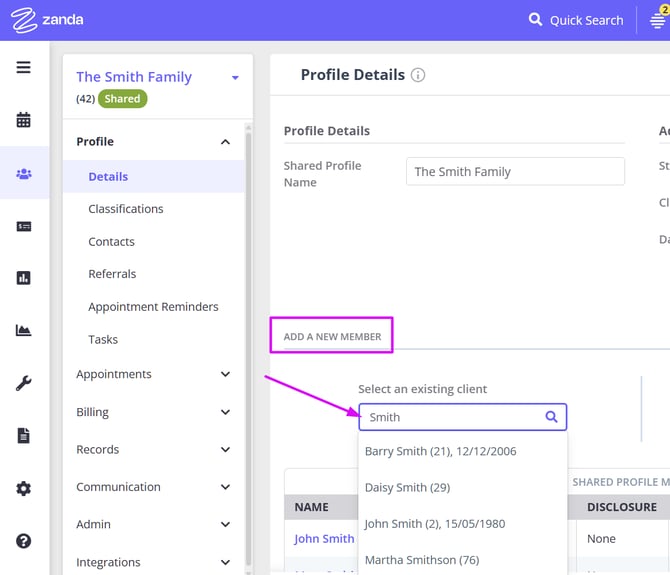Expand the Billing section

tap(225, 412)
